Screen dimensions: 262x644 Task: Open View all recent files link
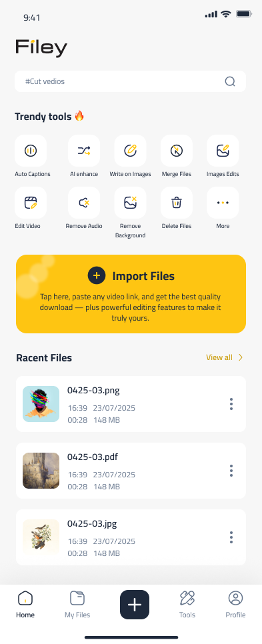coord(219,357)
